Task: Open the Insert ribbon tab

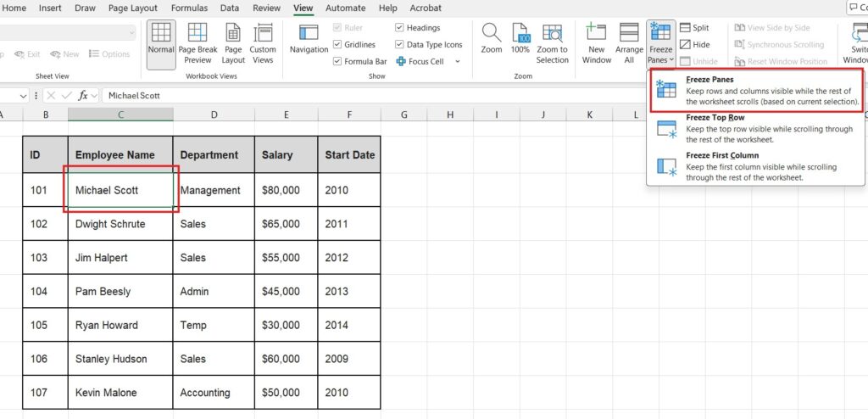Action: pyautogui.click(x=50, y=8)
